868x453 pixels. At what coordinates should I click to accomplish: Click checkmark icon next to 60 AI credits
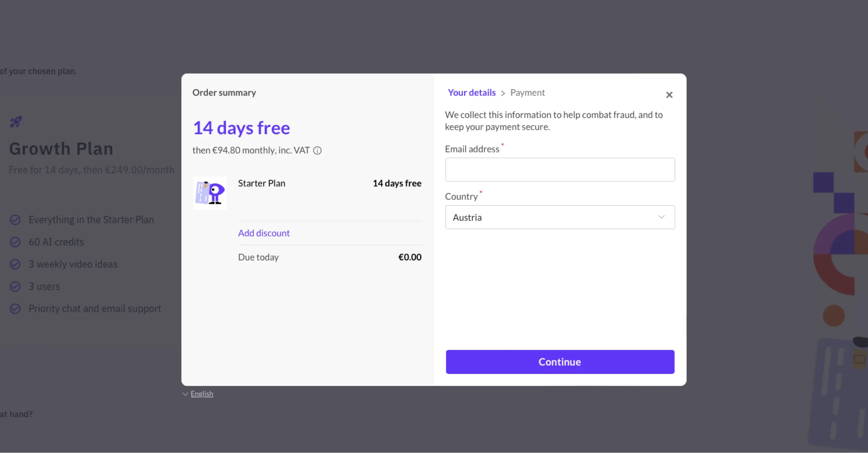[x=15, y=242]
